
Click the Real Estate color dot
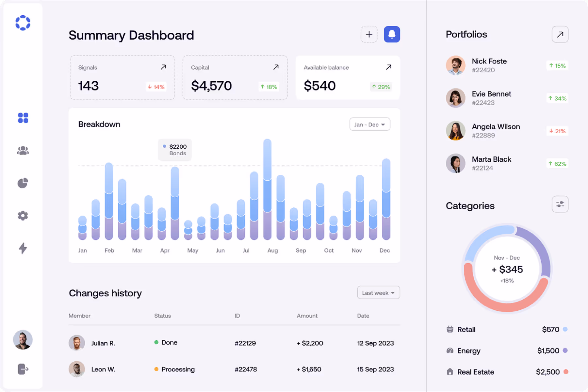pyautogui.click(x=566, y=372)
